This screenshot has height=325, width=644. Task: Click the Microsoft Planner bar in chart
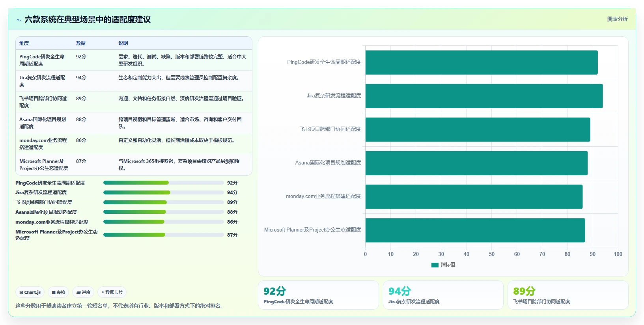[x=475, y=230]
